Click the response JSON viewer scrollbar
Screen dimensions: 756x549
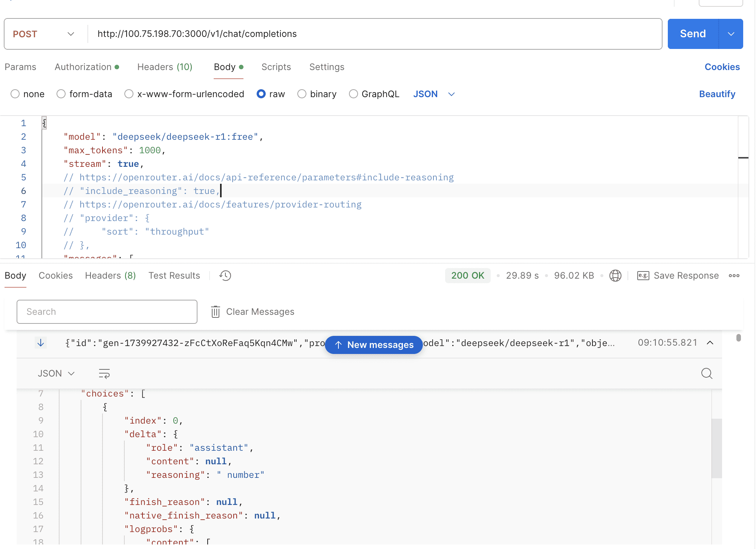tap(716, 448)
